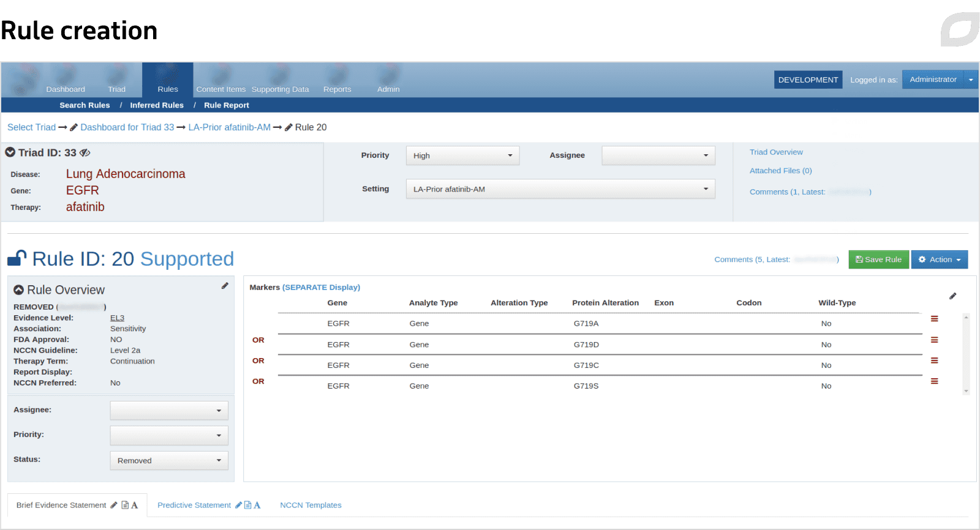980x530 pixels.
Task: Open the Setting dropdown LA-Prior afatinib-AM
Action: tap(560, 189)
